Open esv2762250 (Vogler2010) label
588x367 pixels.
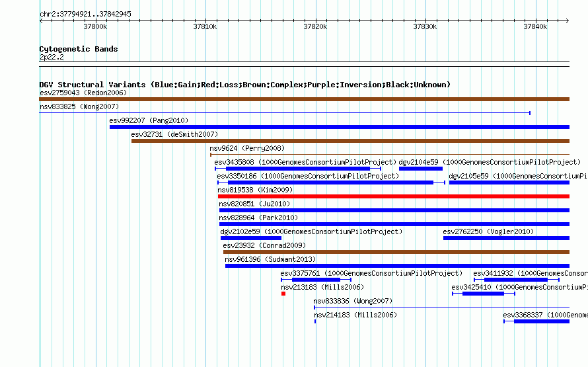coord(488,231)
